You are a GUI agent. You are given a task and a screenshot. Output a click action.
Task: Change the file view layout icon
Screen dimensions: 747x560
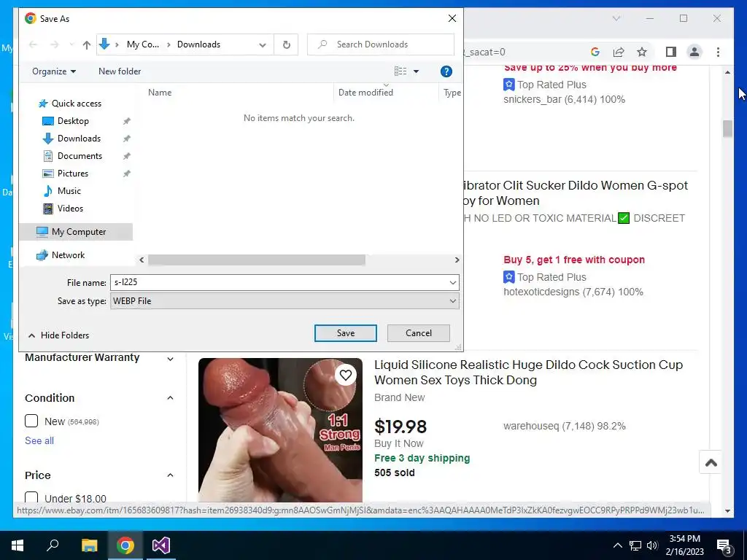coord(400,71)
